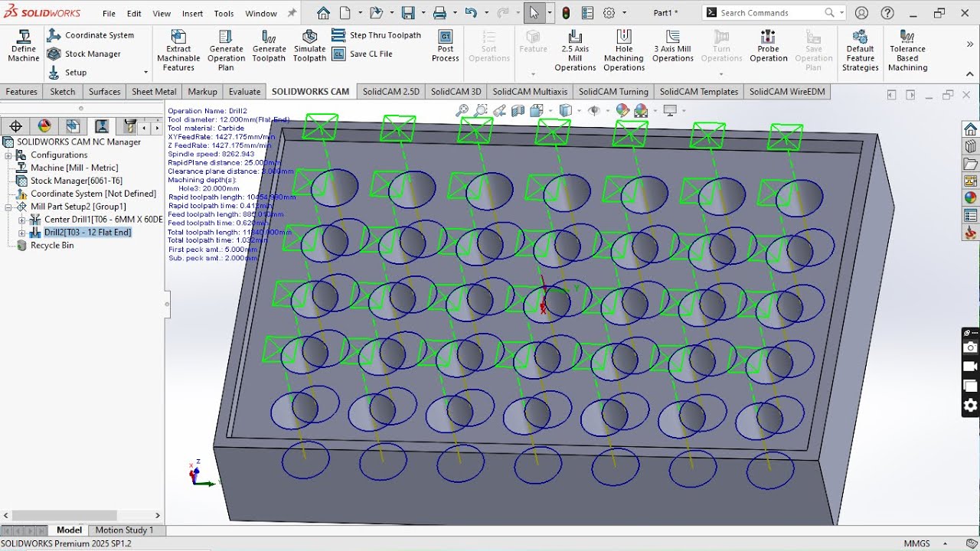Run Post Process command
The image size is (980, 551).
[x=446, y=47]
